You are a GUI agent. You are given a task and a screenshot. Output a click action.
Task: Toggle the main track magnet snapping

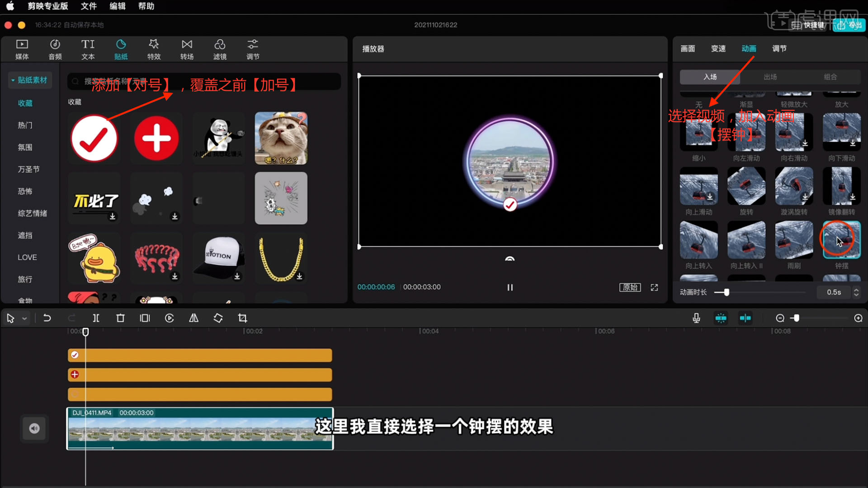pyautogui.click(x=721, y=318)
